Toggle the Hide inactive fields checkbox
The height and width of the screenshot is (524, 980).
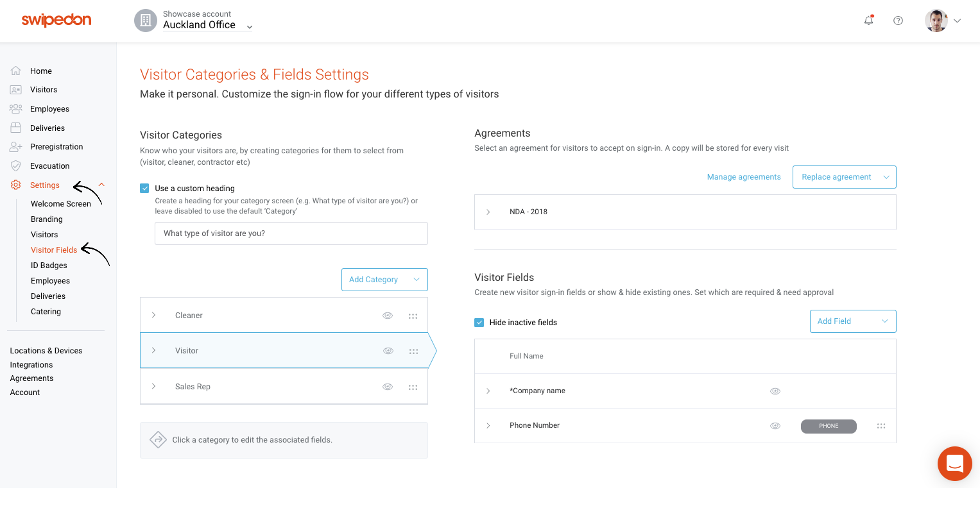coord(479,323)
